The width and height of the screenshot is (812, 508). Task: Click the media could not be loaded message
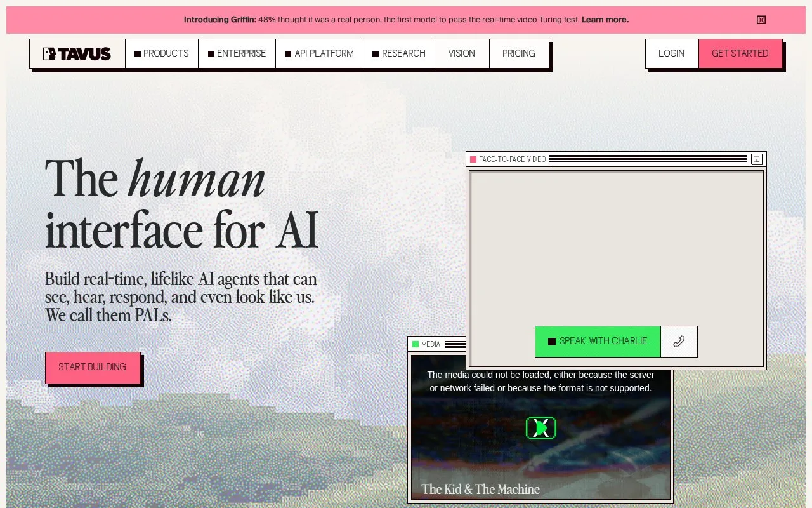coord(540,382)
